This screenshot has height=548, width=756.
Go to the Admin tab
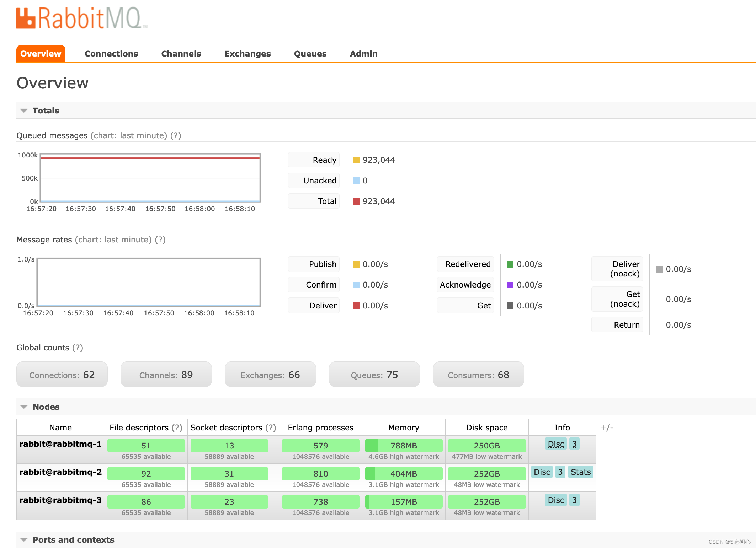(363, 54)
